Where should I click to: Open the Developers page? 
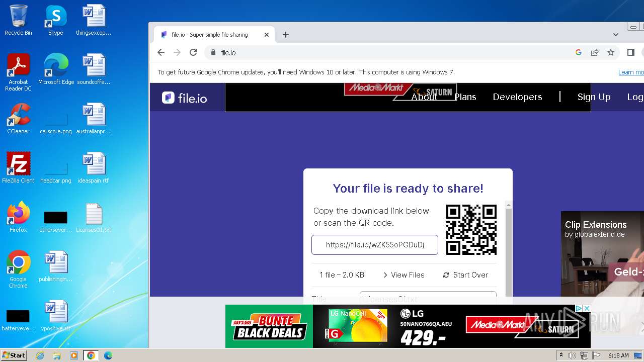tap(517, 97)
